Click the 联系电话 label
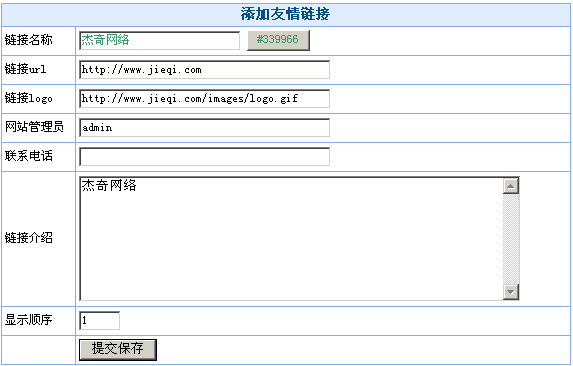Screen dimensions: 573x366 (29, 156)
